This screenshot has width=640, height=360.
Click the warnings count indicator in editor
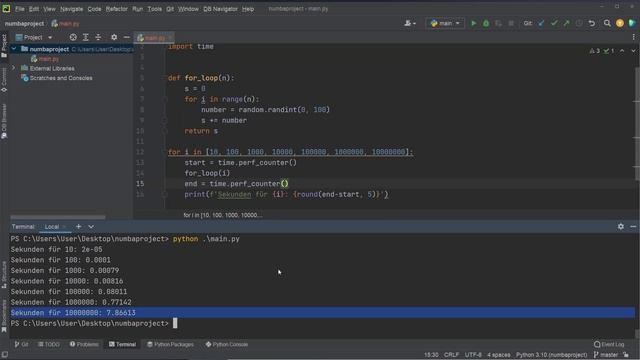[595, 51]
